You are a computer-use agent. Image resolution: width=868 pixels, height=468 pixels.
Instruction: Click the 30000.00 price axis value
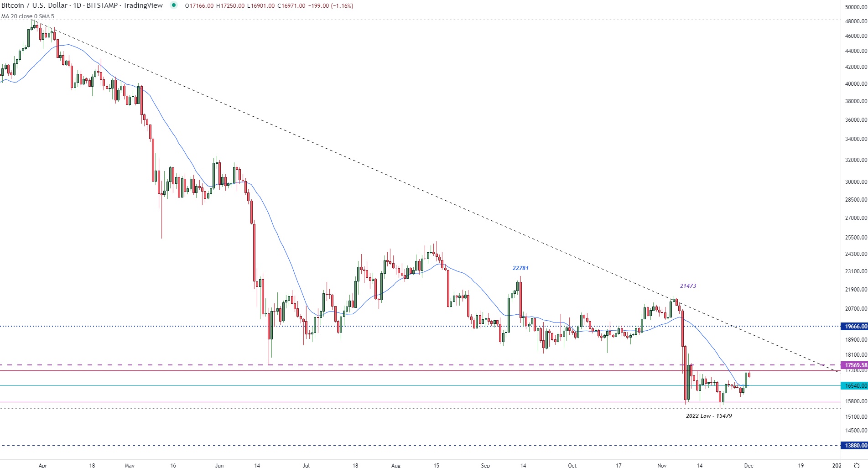point(856,182)
